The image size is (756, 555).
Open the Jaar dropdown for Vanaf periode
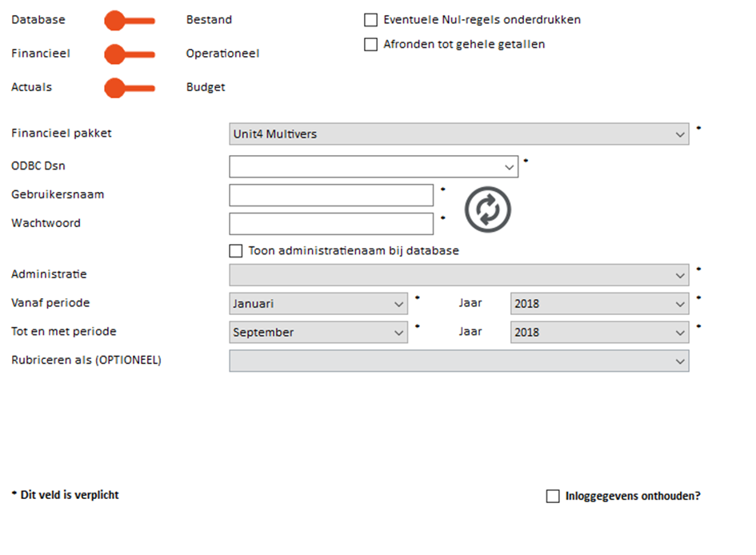point(600,304)
